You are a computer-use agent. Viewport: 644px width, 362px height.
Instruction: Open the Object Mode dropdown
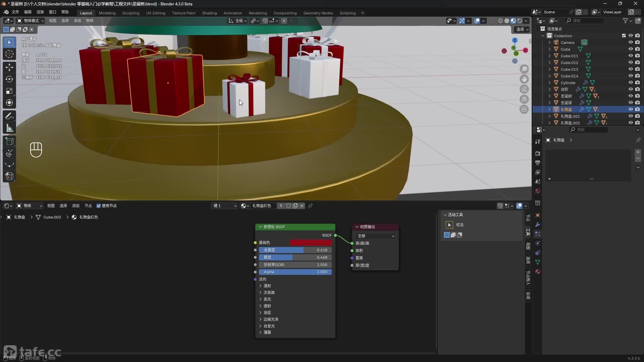pos(31,21)
